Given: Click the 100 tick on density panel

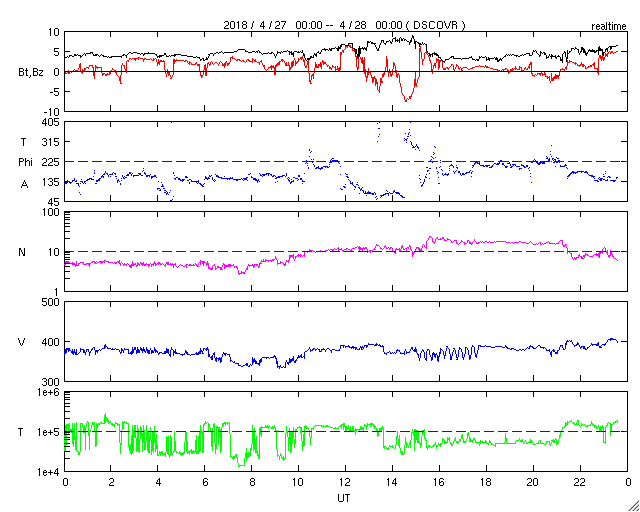Looking at the screenshot, I should [x=48, y=213].
